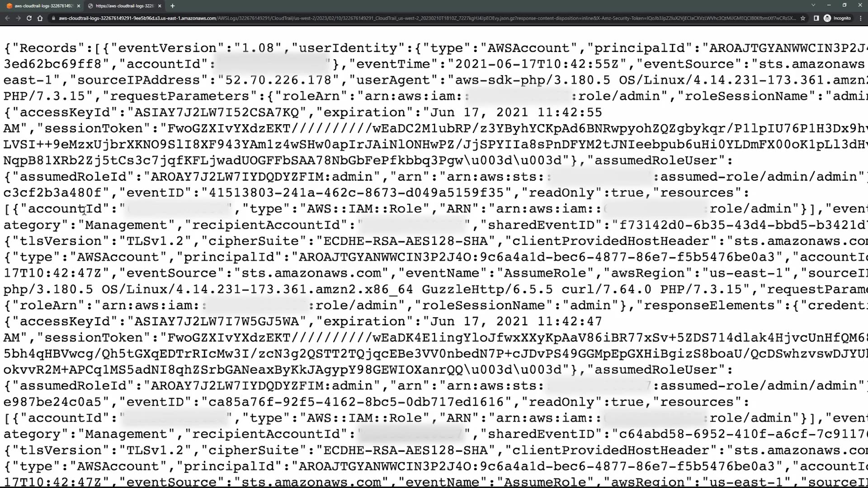
Task: Click the Incognito profile indicator
Action: 838,18
